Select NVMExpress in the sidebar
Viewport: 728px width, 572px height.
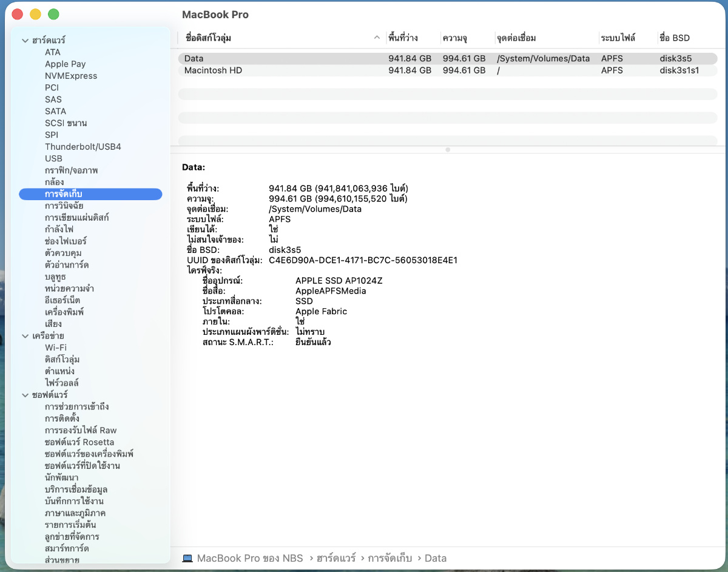point(71,76)
